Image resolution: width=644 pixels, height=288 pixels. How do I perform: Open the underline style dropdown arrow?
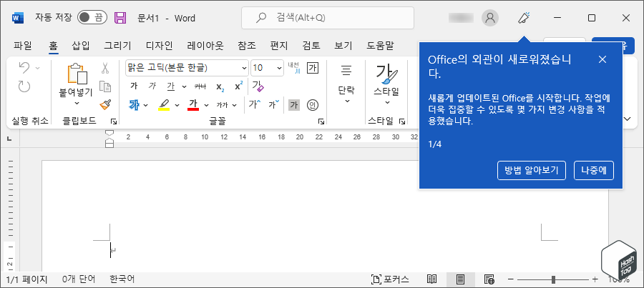click(184, 86)
